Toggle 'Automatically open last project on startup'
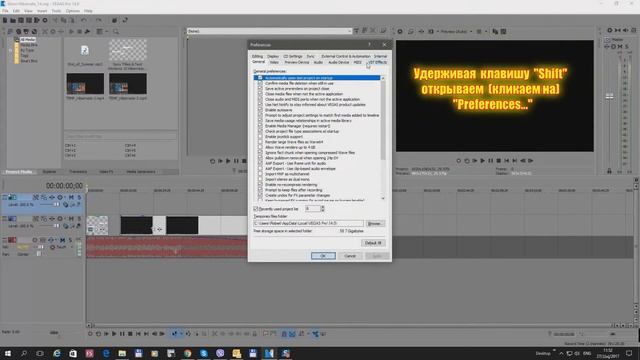Screen dimensions: 640x360 click(260, 78)
